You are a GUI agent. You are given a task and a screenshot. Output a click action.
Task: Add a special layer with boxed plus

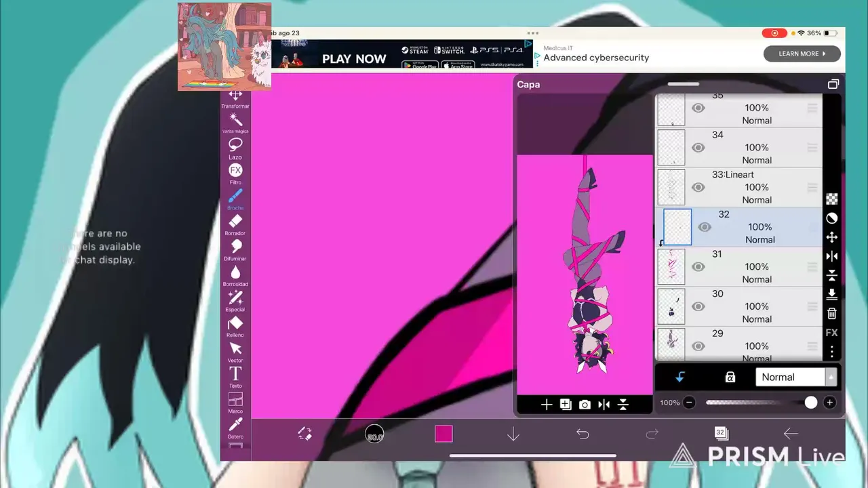click(x=566, y=405)
